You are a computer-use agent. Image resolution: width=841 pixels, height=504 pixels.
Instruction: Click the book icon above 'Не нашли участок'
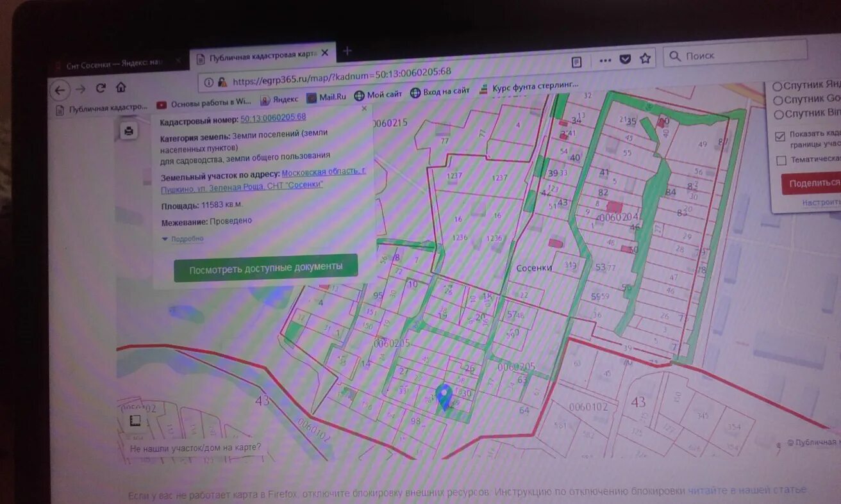(135, 421)
